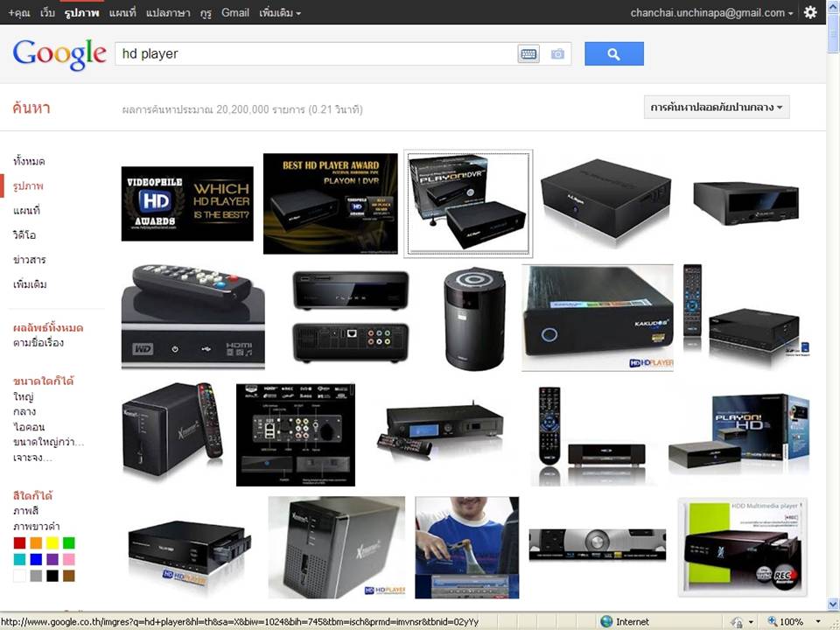The height and width of the screenshot is (630, 840).
Task: Open the highlighted PlayOn!DVR box image
Action: (x=468, y=204)
